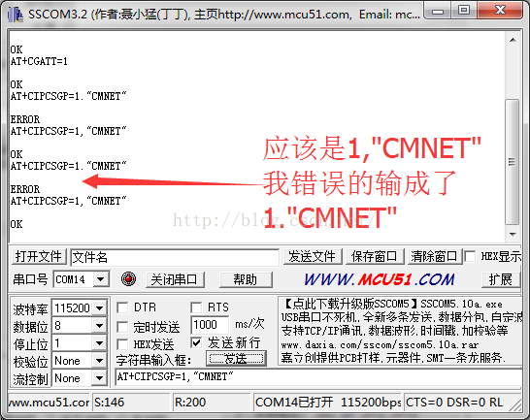Open the data bits dropdown showing 8

tap(99, 326)
